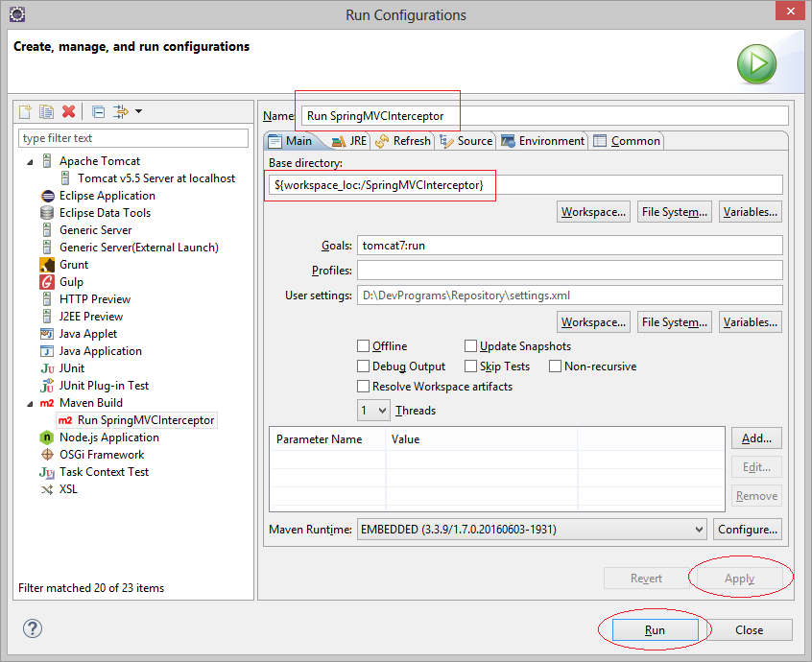
Task: Click the Apache Tomcat server icon
Action: point(47,161)
